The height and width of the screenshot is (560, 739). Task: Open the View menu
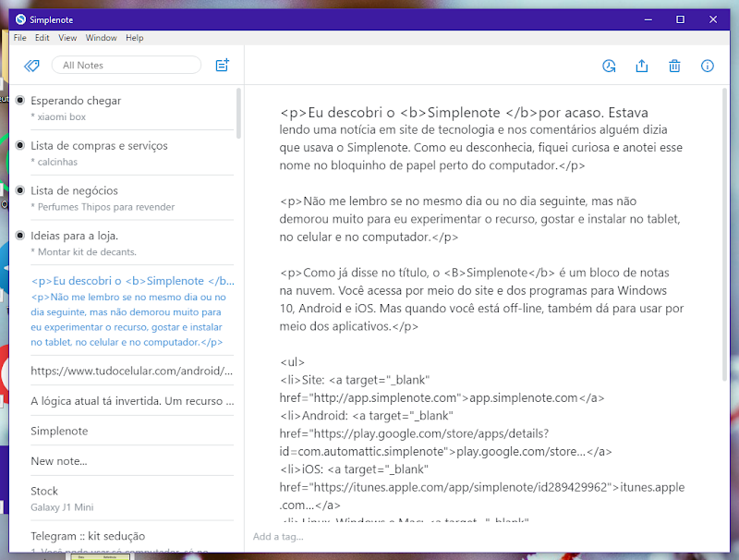67,38
